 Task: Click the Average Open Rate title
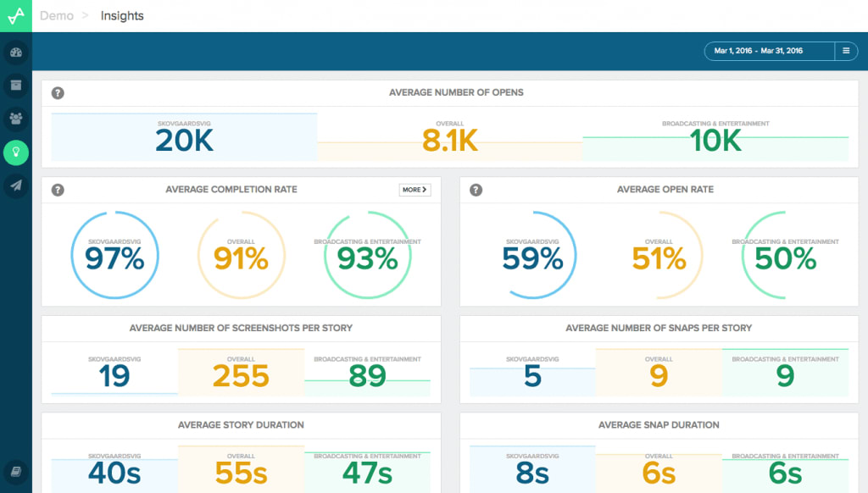tap(665, 189)
